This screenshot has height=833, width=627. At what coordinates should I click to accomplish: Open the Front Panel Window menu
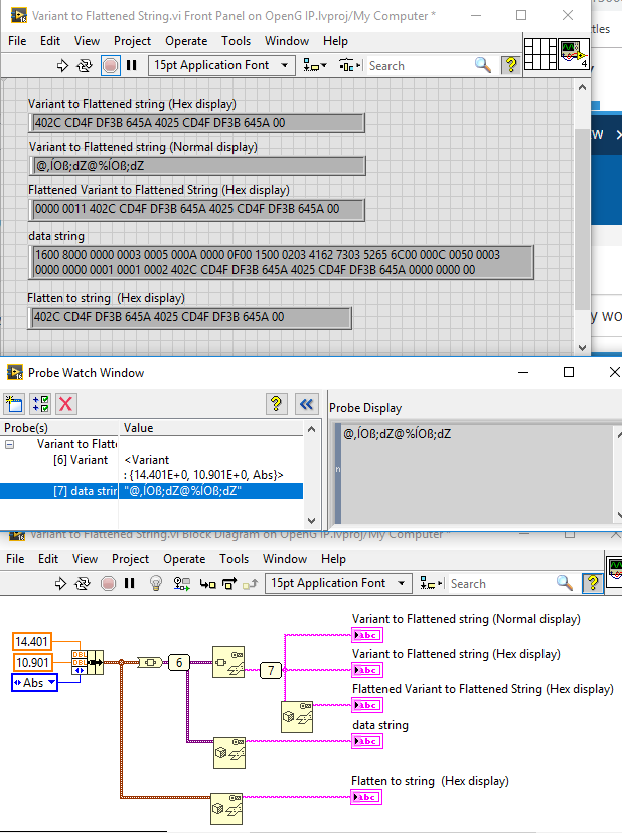(x=287, y=41)
